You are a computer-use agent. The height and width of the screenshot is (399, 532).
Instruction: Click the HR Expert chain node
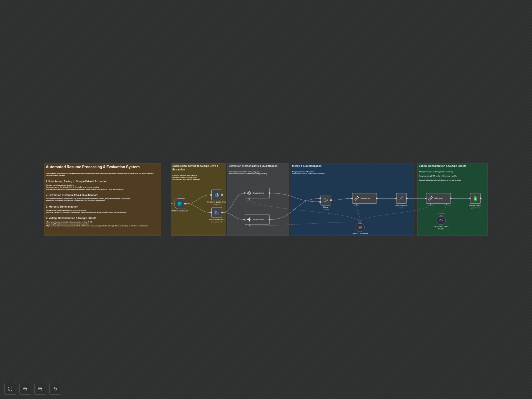pyautogui.click(x=438, y=198)
